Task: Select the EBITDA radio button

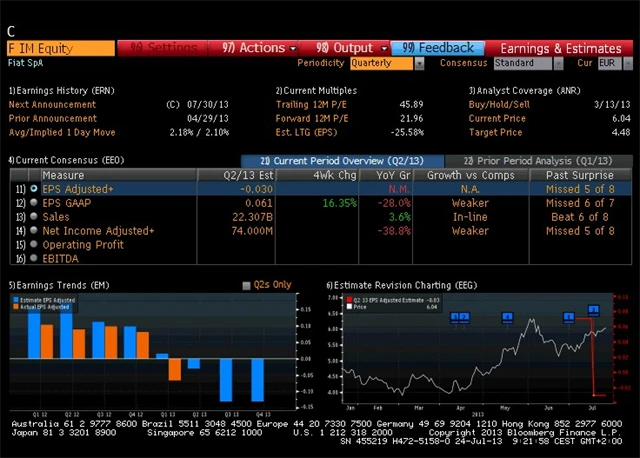Action: click(x=34, y=258)
